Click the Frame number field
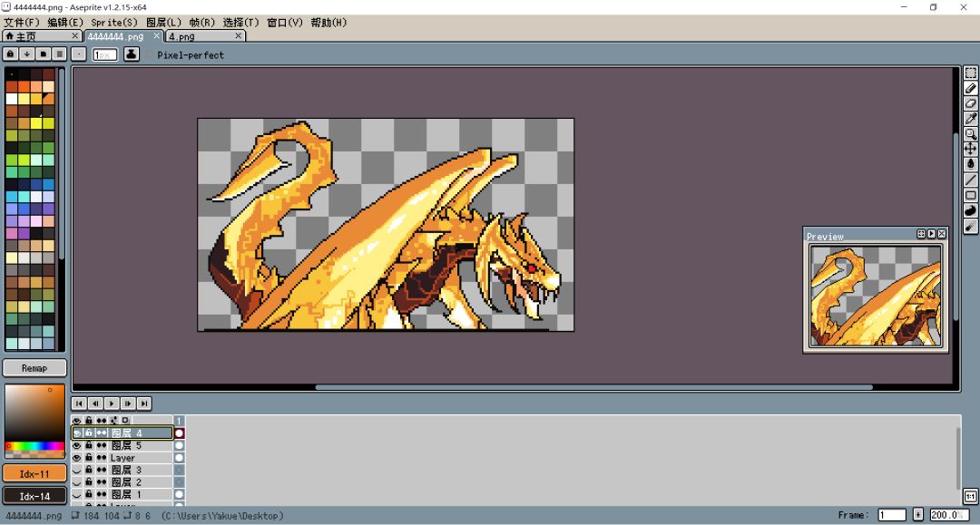The image size is (980, 525). (x=892, y=515)
